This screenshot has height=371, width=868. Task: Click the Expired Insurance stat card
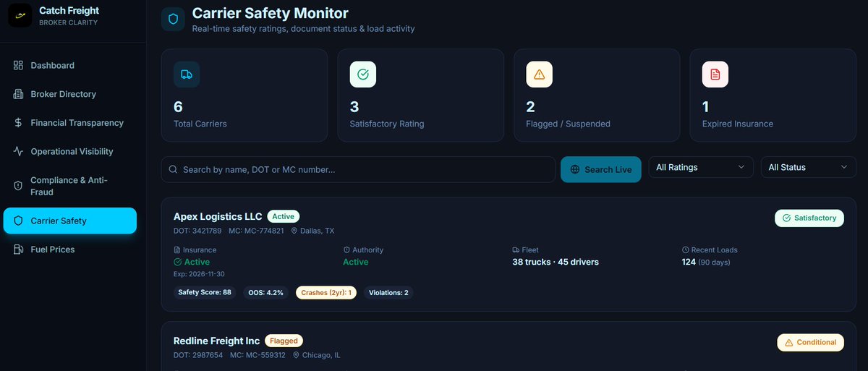(773, 95)
